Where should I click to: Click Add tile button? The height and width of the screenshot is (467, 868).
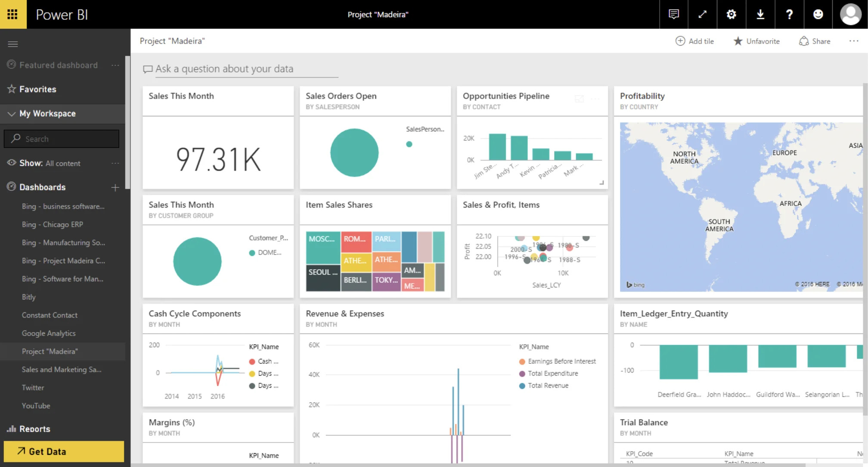coord(694,41)
